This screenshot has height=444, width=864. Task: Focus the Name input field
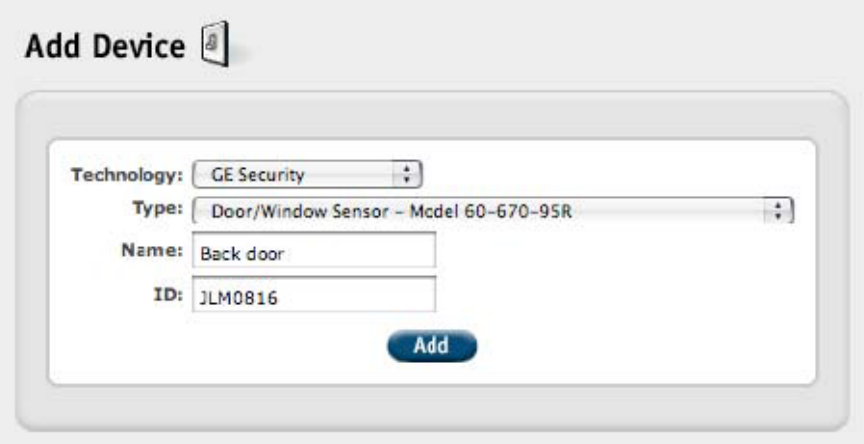click(314, 250)
